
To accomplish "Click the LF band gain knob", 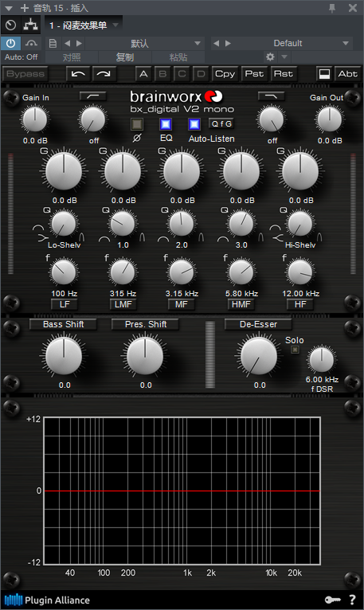I will click(x=64, y=171).
